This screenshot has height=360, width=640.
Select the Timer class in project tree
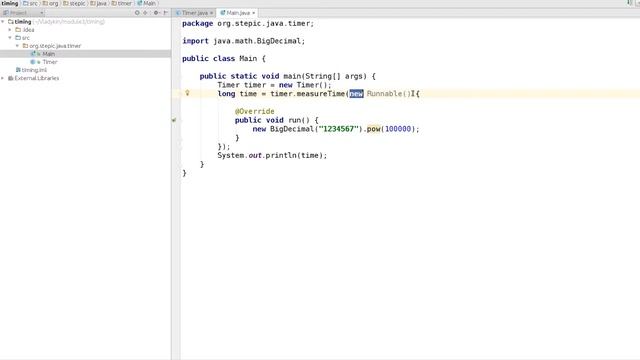pos(50,62)
